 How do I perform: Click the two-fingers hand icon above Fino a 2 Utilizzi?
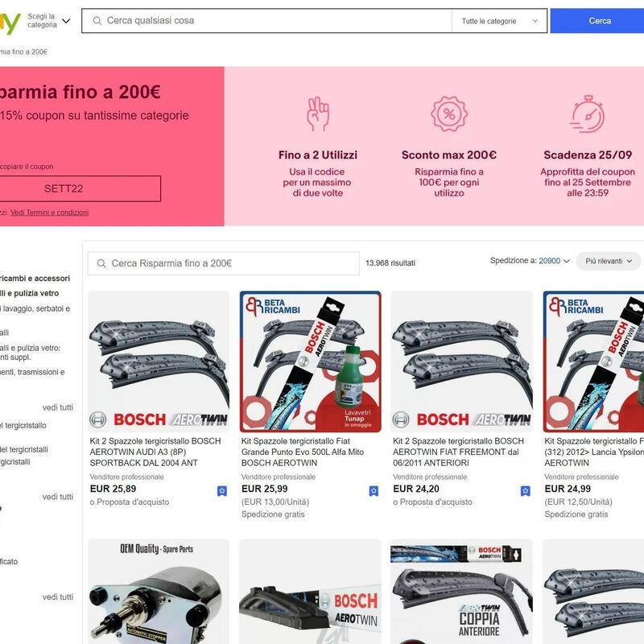tap(317, 114)
